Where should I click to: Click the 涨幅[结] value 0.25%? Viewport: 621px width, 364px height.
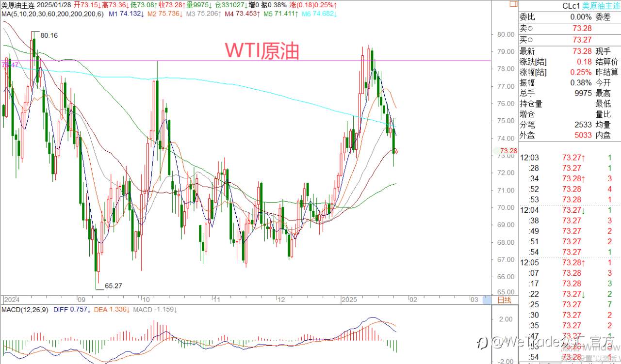580,72
